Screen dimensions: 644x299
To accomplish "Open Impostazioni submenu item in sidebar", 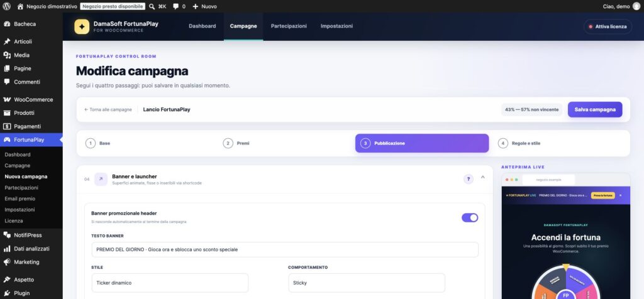I will 19,210.
